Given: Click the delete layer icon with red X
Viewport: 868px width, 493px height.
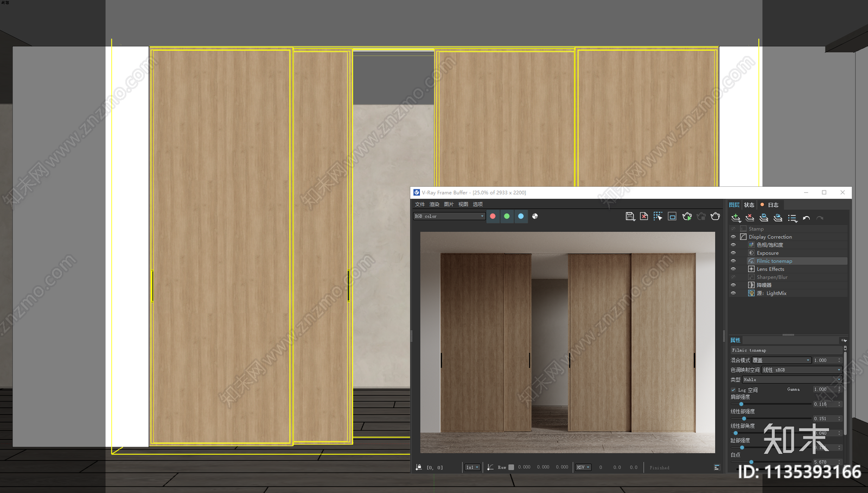Looking at the screenshot, I should 750,218.
